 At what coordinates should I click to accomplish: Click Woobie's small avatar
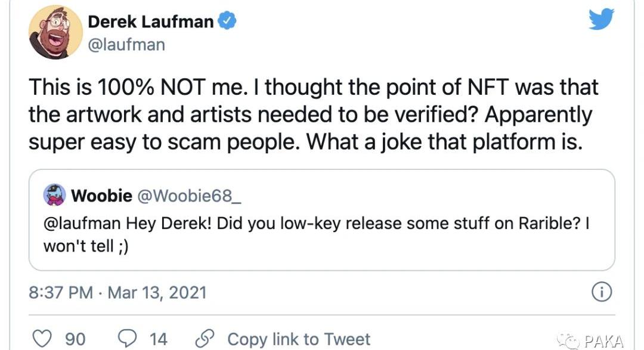point(55,195)
